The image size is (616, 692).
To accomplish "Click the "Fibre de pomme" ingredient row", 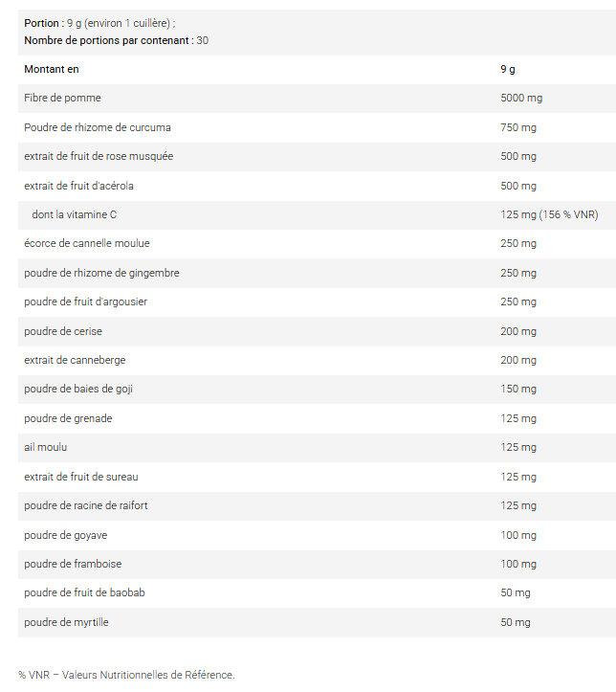I will pos(62,98).
